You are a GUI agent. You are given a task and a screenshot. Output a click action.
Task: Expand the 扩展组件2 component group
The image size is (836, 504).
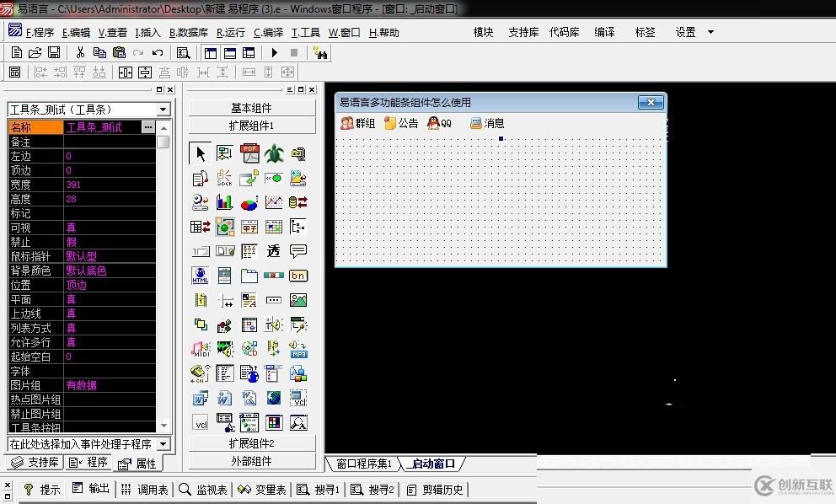252,443
